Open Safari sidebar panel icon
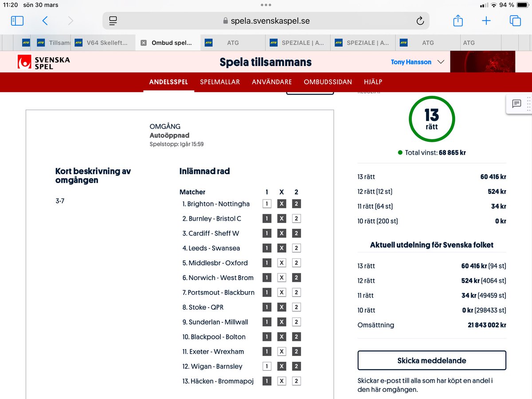Image resolution: width=532 pixels, height=399 pixels. tap(17, 21)
